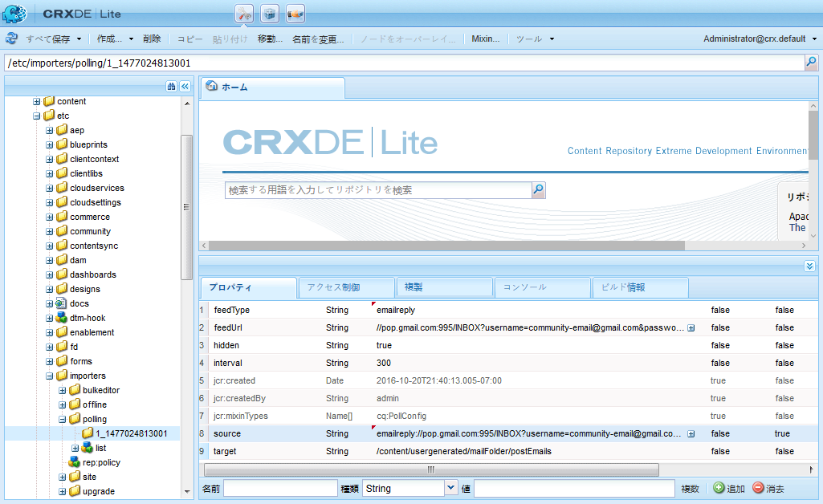Click the 移動... move button
This screenshot has height=504, width=823.
tap(271, 39)
